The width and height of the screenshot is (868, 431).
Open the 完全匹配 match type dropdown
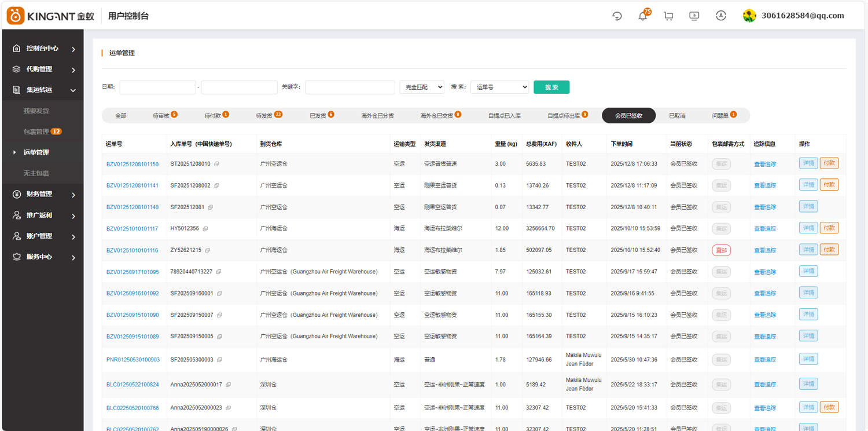(x=422, y=87)
